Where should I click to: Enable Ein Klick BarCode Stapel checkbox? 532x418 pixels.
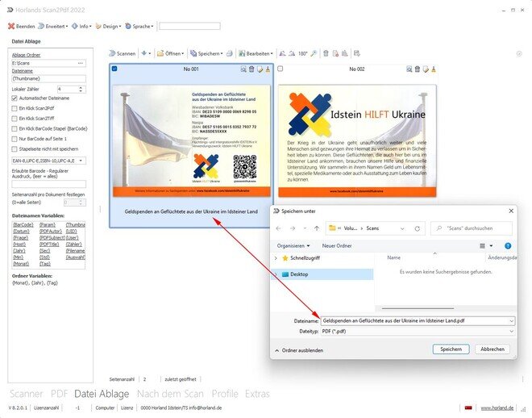15,128
